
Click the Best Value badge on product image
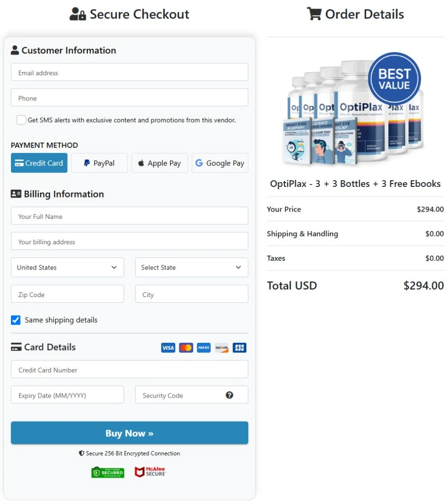394,79
